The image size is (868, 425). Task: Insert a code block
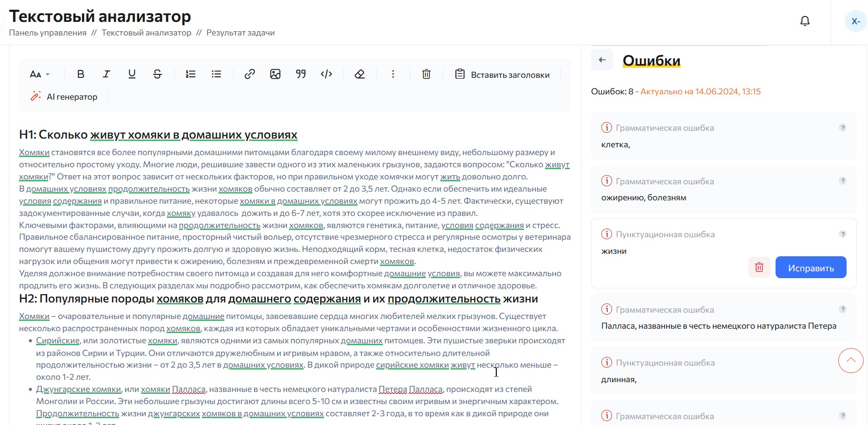tap(326, 74)
